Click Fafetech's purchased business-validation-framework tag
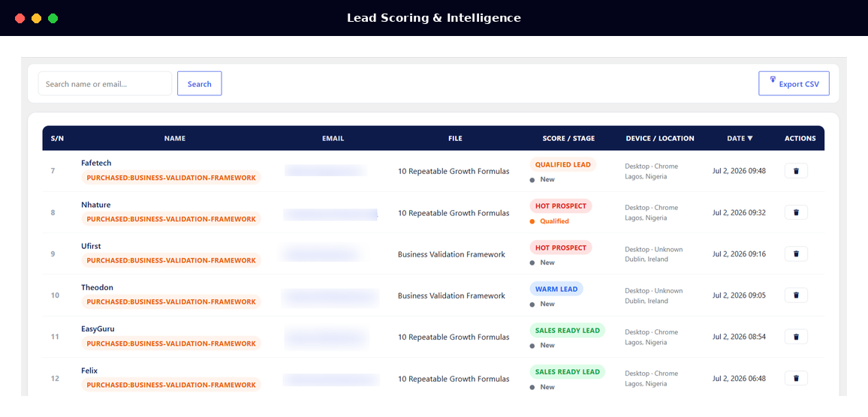This screenshot has height=417, width=868. pyautogui.click(x=171, y=178)
